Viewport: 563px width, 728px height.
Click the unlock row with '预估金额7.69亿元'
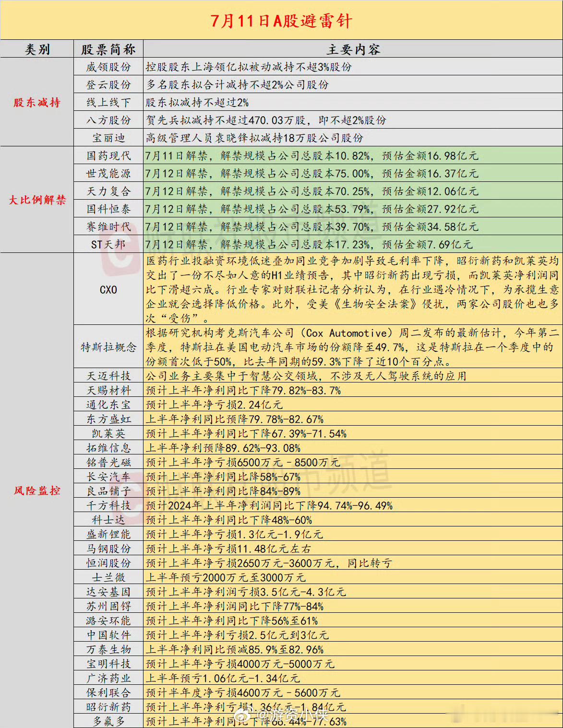coord(353,245)
